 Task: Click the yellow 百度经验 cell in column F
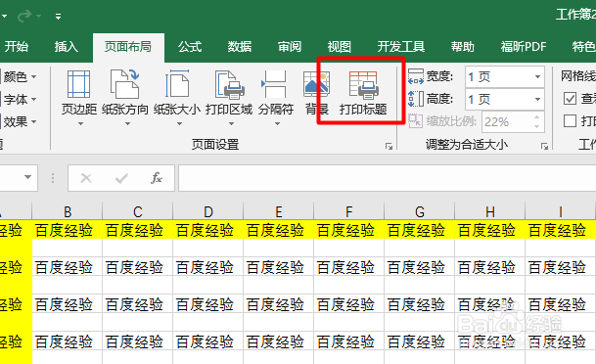tap(349, 230)
